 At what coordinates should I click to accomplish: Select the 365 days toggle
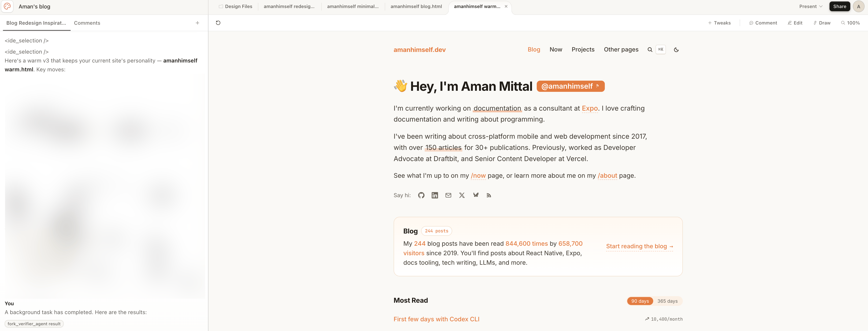click(667, 301)
